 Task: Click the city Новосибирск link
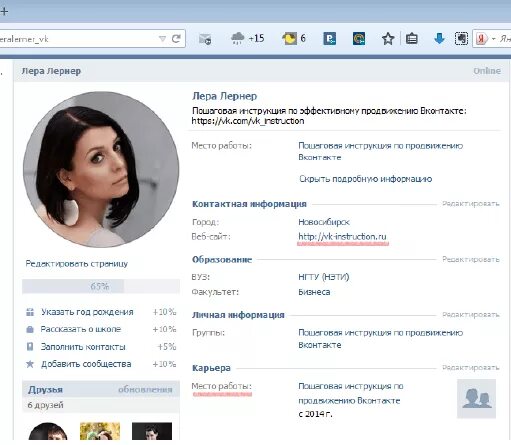click(324, 222)
